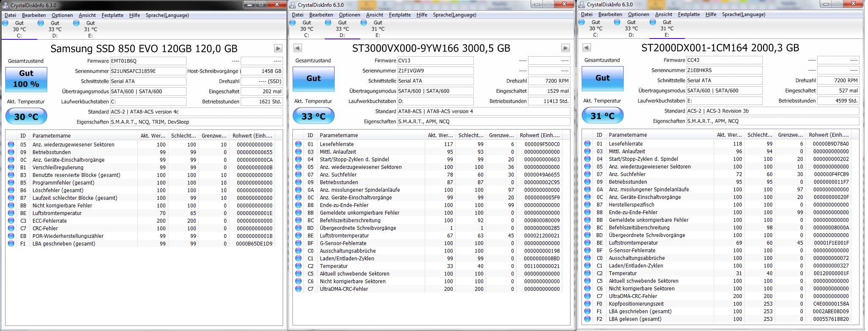Select drive D: status orb in left window
Image resolution: width=868 pixels, height=331 pixels.
coord(41,23)
